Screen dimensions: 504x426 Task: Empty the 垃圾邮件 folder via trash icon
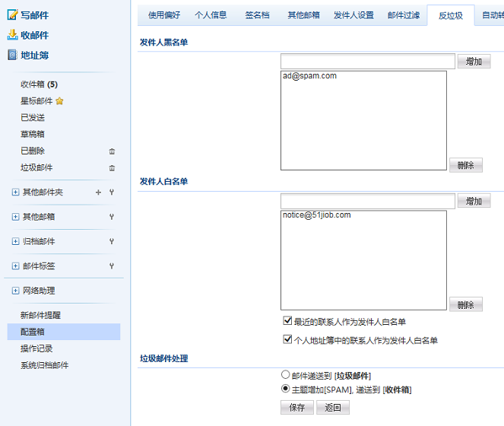coord(112,168)
